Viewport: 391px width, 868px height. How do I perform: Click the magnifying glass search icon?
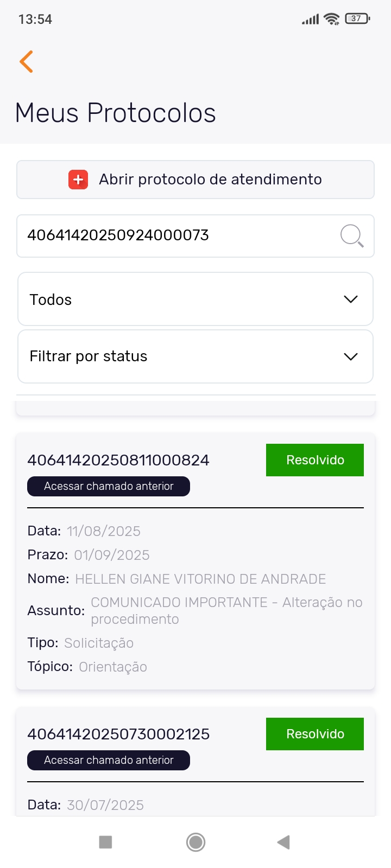351,236
